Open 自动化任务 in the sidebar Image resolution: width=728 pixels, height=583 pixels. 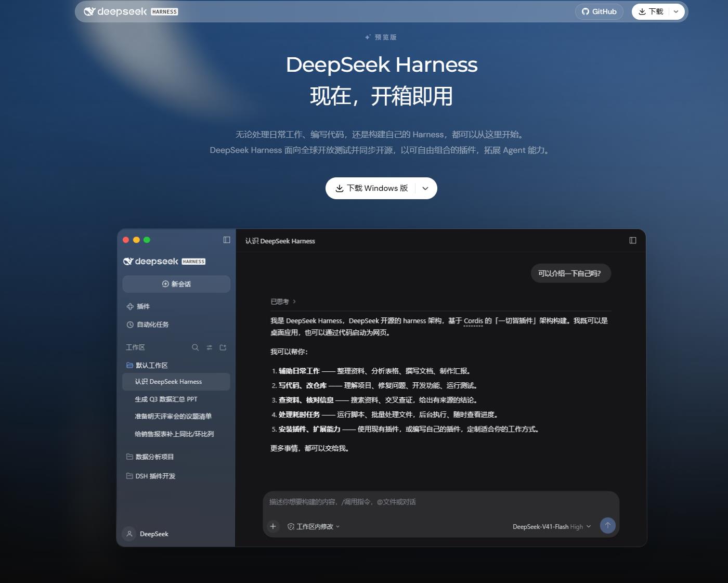(176, 325)
